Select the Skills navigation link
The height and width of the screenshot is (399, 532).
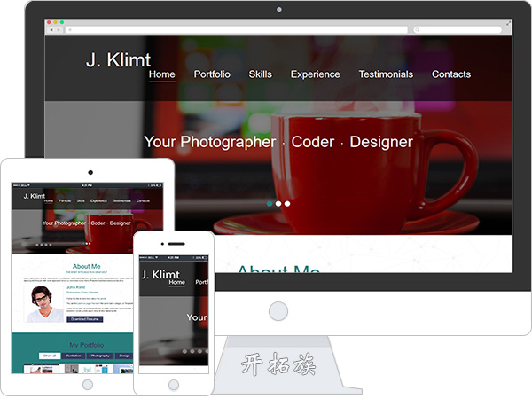tap(260, 74)
